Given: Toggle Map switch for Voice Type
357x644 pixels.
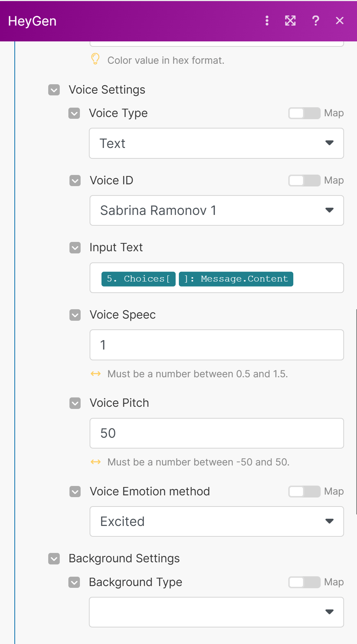Looking at the screenshot, I should (304, 113).
